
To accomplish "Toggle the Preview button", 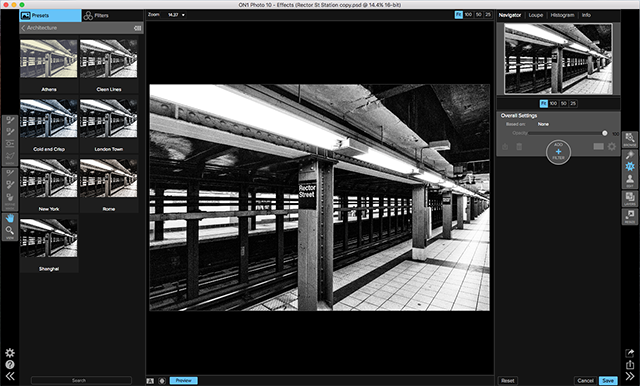I will click(x=184, y=380).
